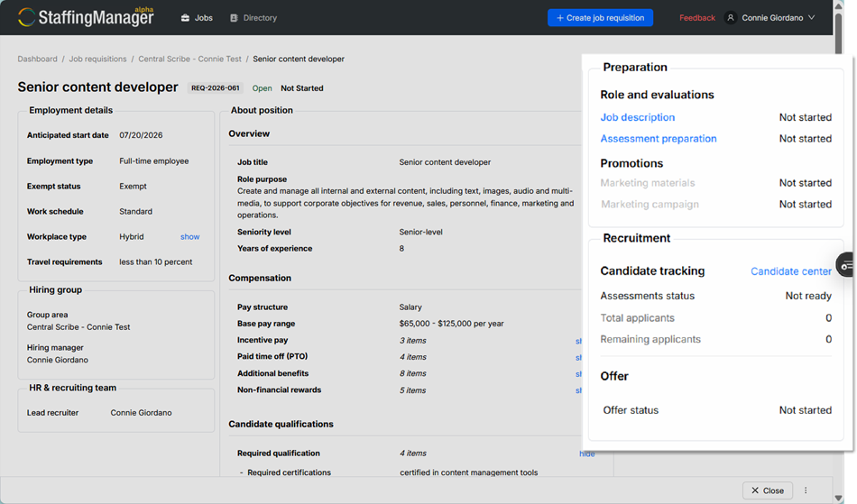Hide Required qualification items

[x=586, y=454]
